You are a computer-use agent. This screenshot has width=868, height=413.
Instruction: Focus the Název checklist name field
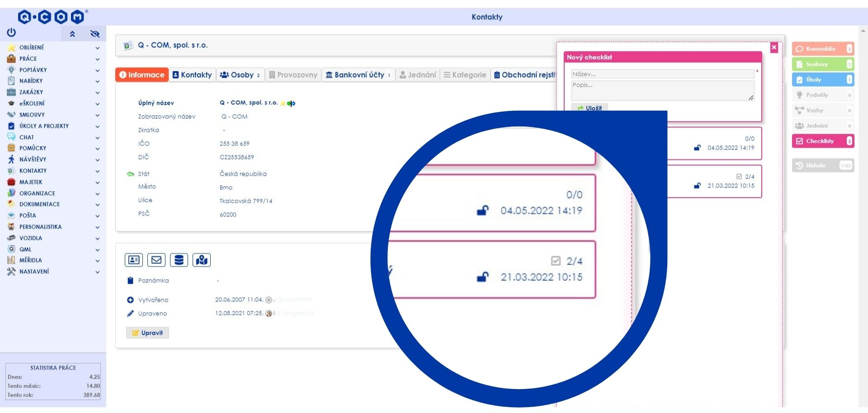[x=663, y=74]
